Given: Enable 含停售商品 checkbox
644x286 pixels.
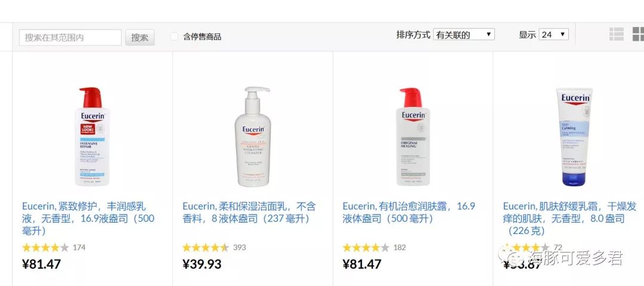Looking at the screenshot, I should tap(174, 36).
